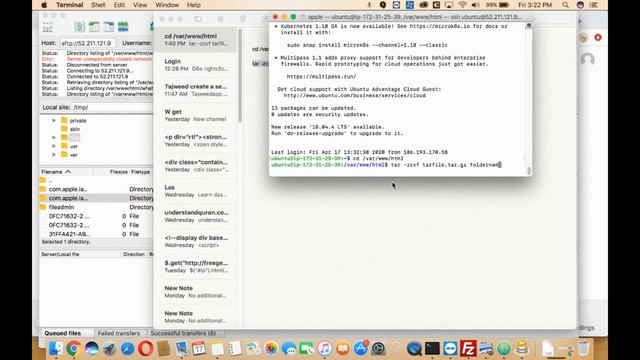Expand the usr folder in FileZilla
Image resolution: width=640 pixels, height=360 pixels.
pos(54,146)
